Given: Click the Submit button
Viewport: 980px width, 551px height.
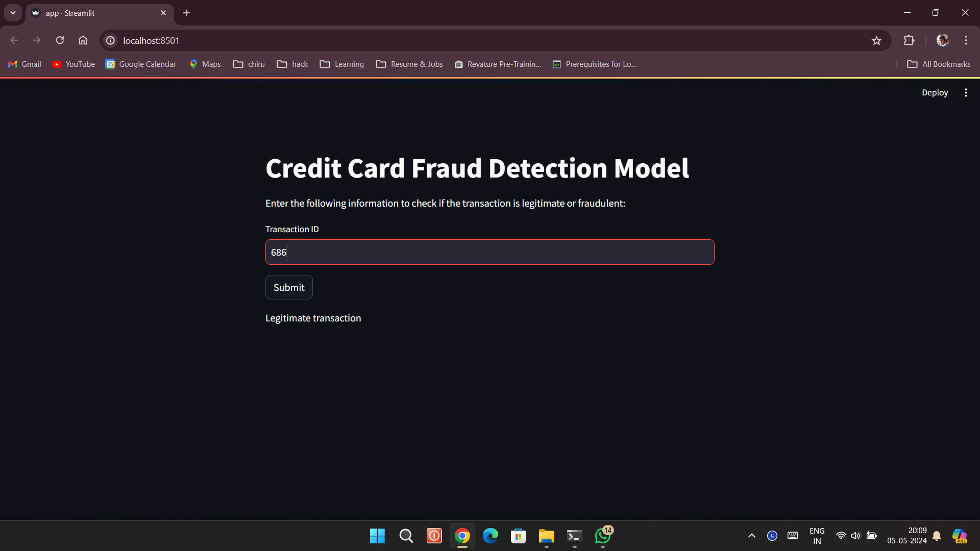Looking at the screenshot, I should coord(289,287).
